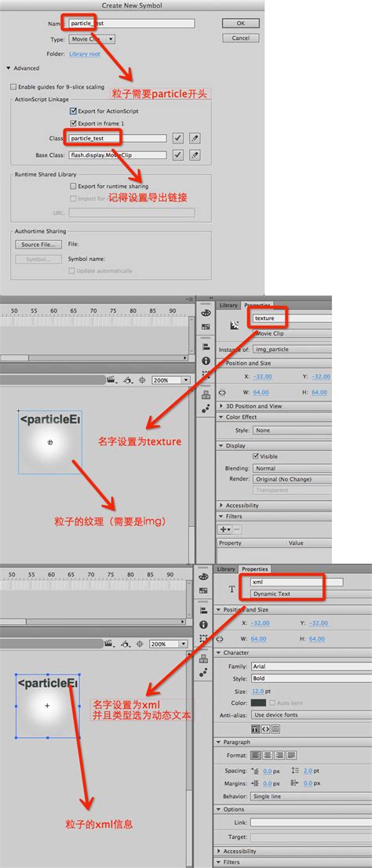Viewport: 372px width, 868px height.
Task: Check Export for runtime sharing
Action: (x=73, y=187)
